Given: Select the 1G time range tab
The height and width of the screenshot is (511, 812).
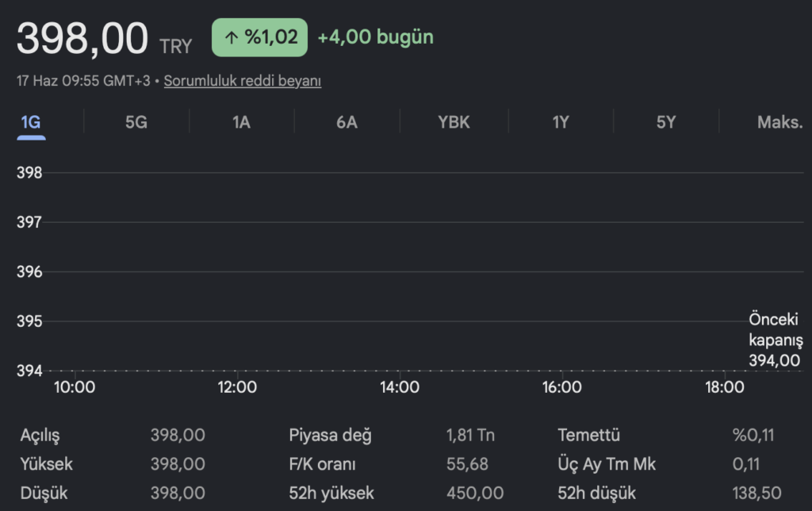Looking at the screenshot, I should coord(31,122).
